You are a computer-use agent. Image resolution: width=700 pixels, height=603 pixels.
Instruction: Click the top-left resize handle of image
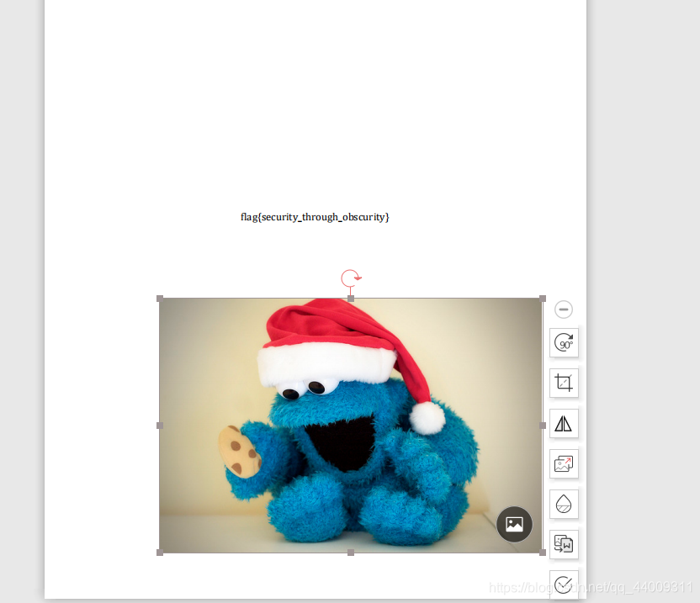pyautogui.click(x=160, y=299)
